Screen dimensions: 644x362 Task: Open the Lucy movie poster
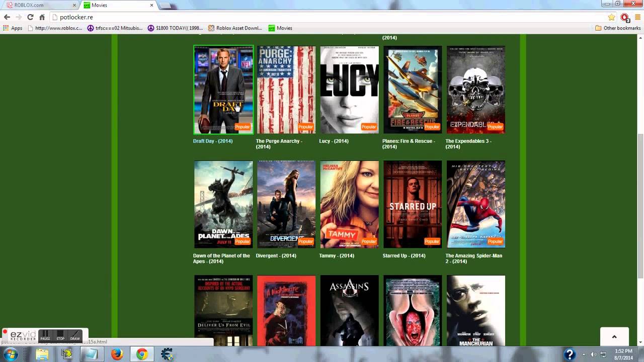tap(349, 90)
